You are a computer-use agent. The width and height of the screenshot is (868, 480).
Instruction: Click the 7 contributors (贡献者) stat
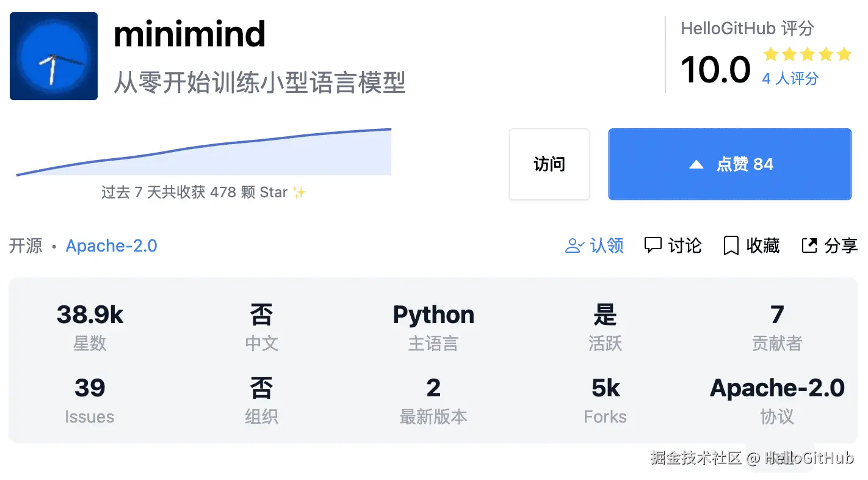(x=776, y=315)
